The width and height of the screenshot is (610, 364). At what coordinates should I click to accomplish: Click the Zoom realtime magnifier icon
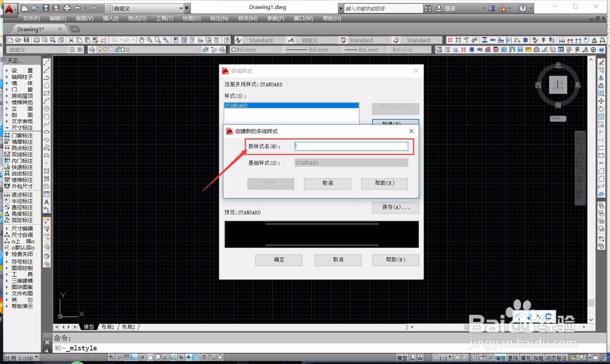click(149, 40)
